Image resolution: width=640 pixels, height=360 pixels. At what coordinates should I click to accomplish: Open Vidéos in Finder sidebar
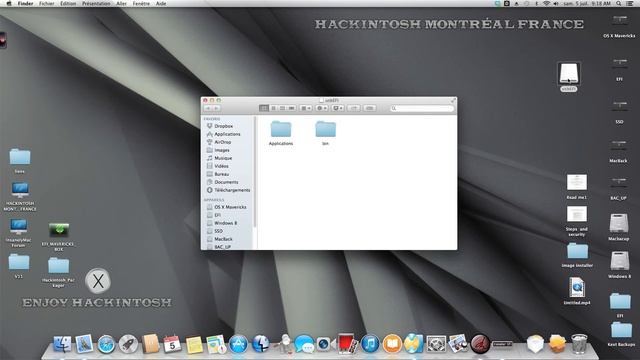[x=222, y=166]
